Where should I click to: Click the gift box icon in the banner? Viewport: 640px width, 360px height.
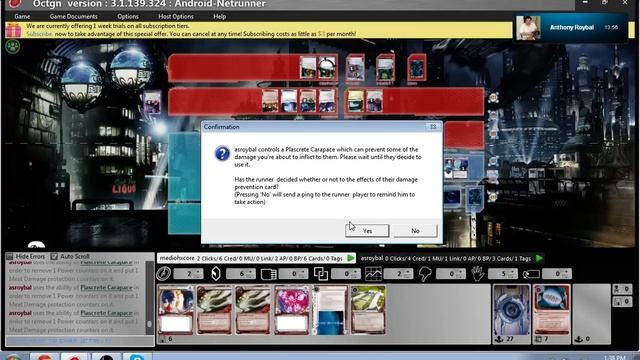click(x=13, y=30)
